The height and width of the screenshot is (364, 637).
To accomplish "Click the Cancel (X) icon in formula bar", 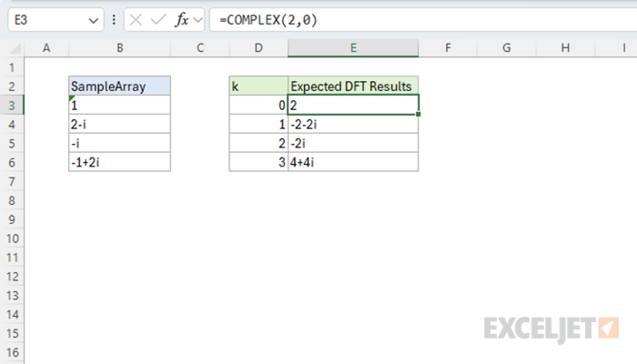I will click(136, 19).
